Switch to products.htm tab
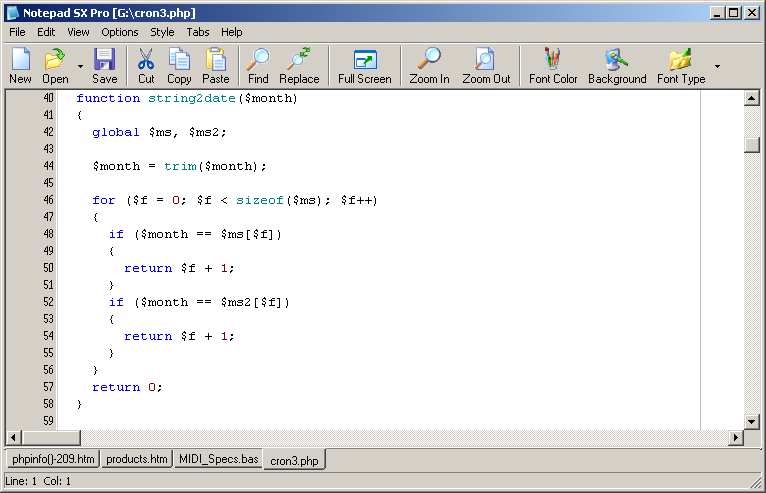 [137, 459]
